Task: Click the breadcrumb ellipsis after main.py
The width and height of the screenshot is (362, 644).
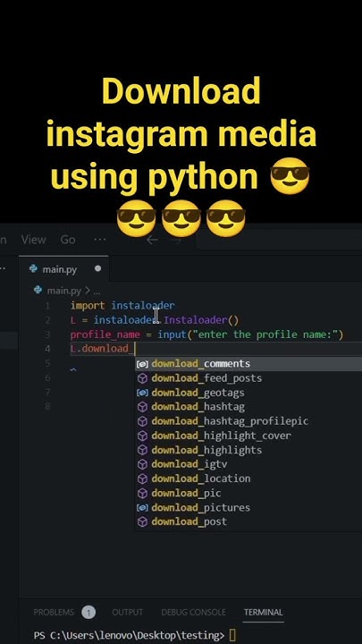Action: 97,292
